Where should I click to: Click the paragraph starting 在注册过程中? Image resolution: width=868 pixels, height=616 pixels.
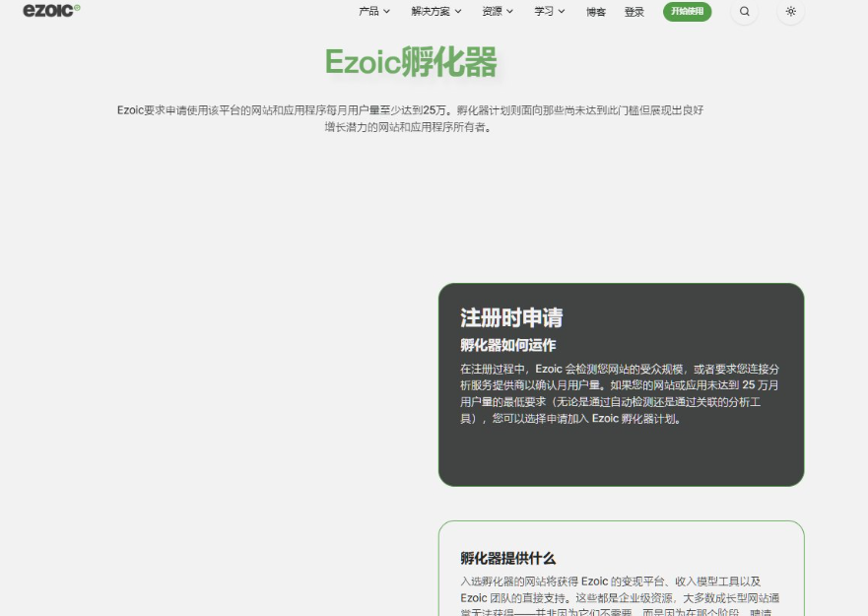coord(620,393)
